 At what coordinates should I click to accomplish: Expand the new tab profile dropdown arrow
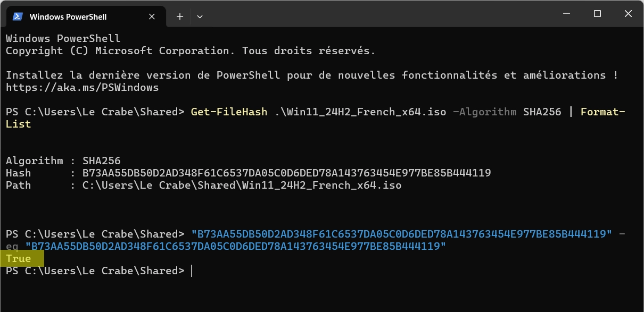point(200,16)
